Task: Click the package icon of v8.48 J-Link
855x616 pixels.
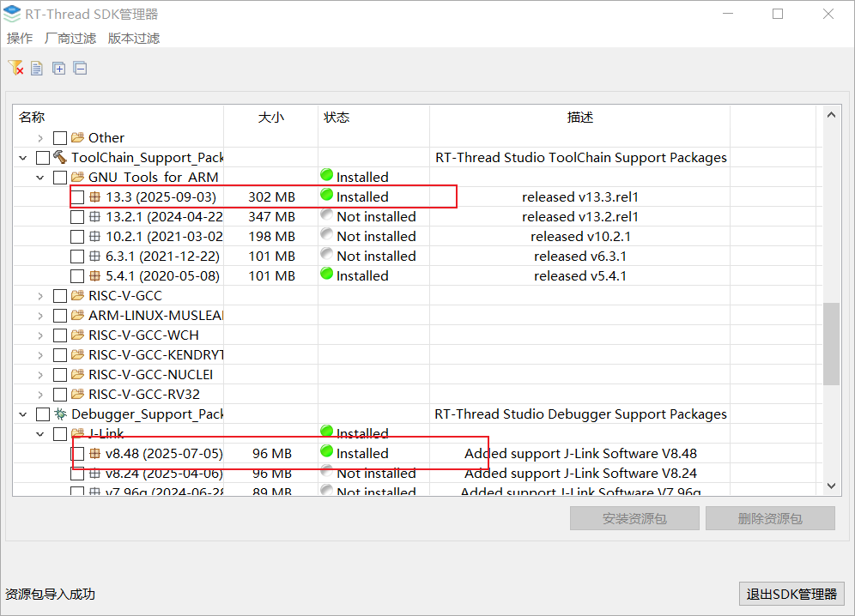Action: coord(95,453)
